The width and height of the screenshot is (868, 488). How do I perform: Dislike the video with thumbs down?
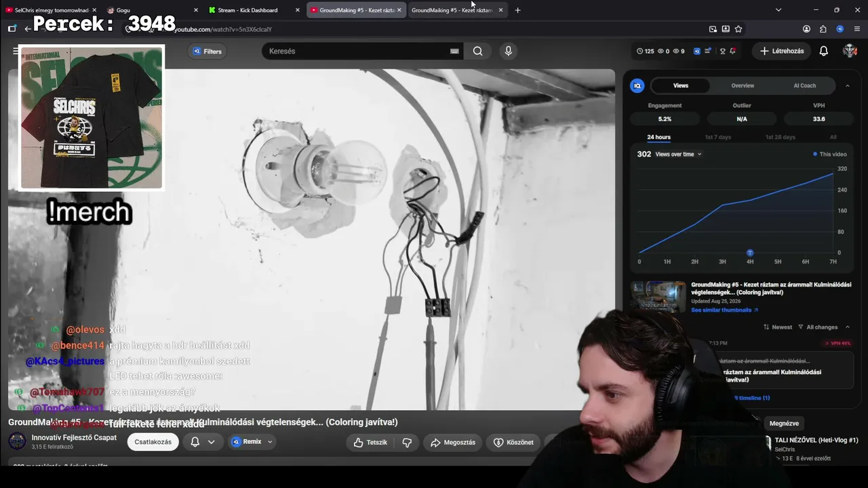pyautogui.click(x=408, y=442)
